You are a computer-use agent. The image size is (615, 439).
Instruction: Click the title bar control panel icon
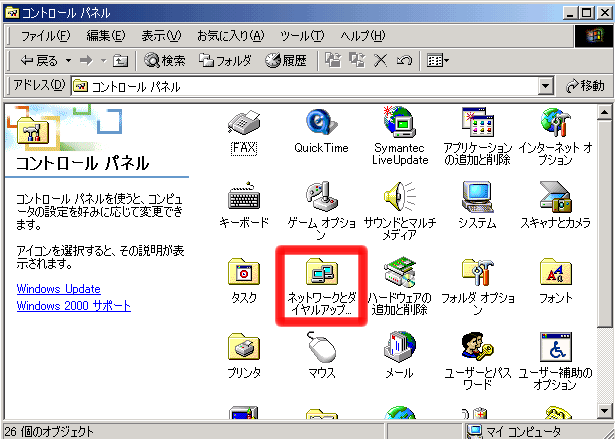[13, 13]
